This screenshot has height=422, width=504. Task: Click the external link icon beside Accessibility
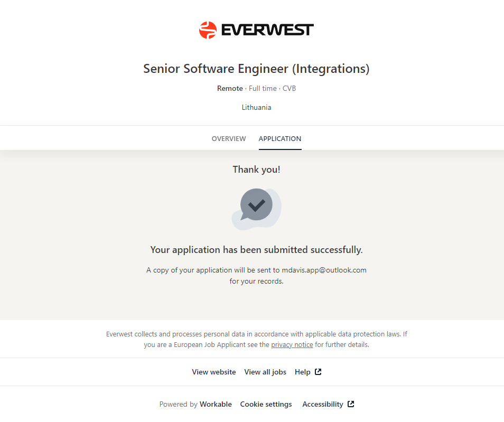click(x=351, y=404)
